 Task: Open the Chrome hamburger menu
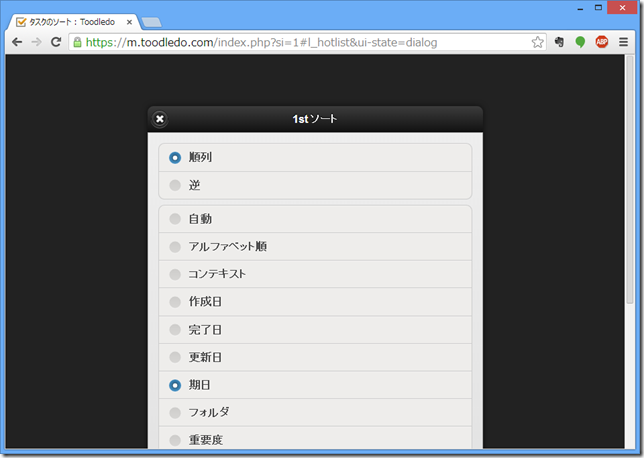pyautogui.click(x=623, y=42)
